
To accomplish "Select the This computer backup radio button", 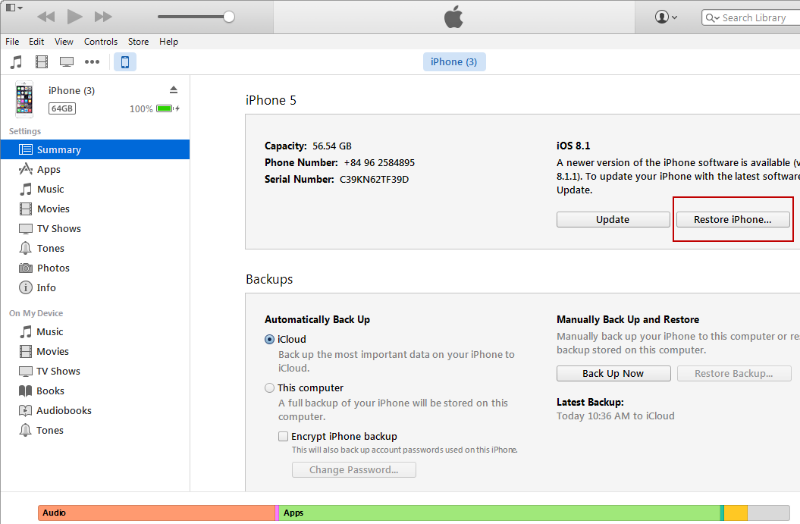I will 269,388.
